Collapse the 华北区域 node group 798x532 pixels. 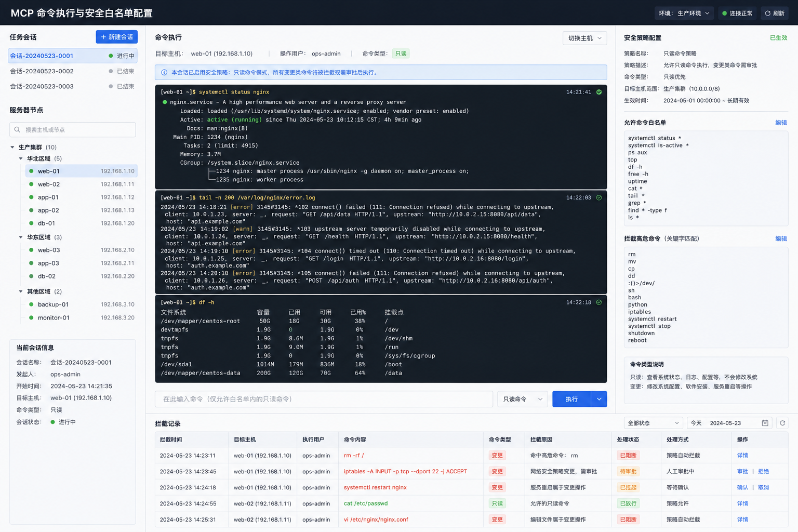pos(21,158)
